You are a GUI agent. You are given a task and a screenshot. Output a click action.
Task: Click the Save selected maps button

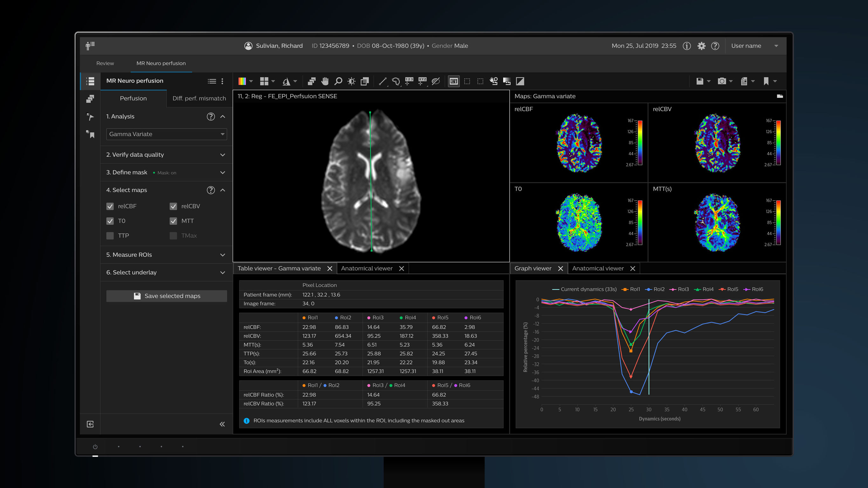pyautogui.click(x=167, y=296)
